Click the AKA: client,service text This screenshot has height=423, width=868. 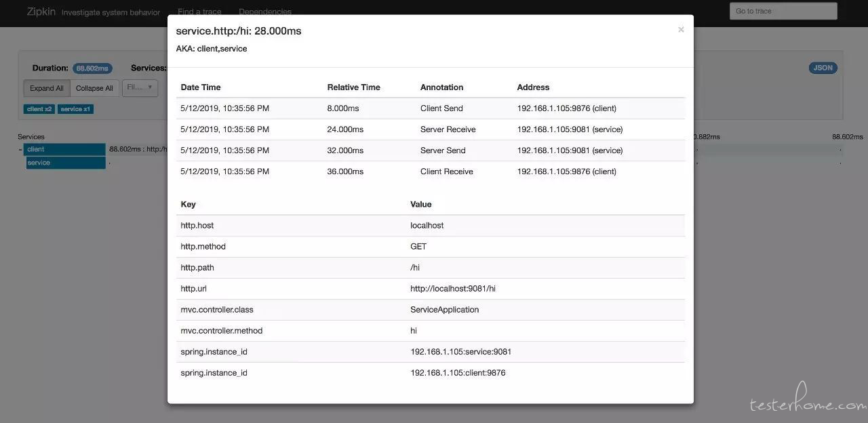[x=212, y=49]
